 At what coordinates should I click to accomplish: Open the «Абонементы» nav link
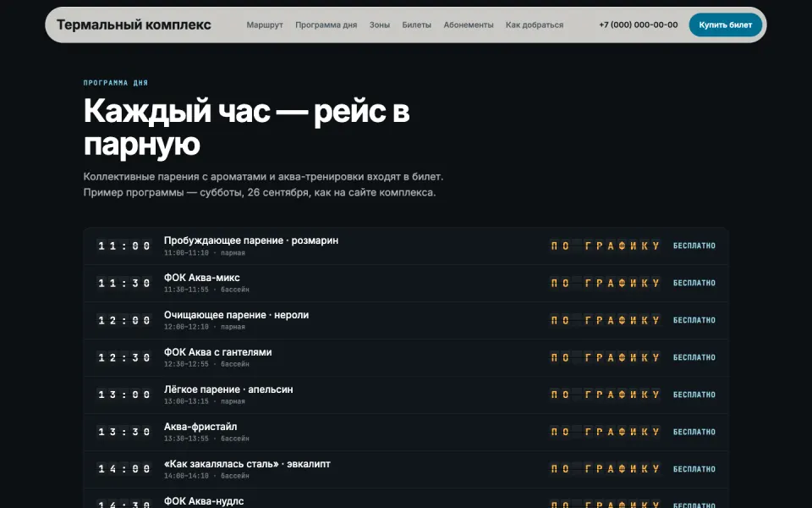[469, 25]
